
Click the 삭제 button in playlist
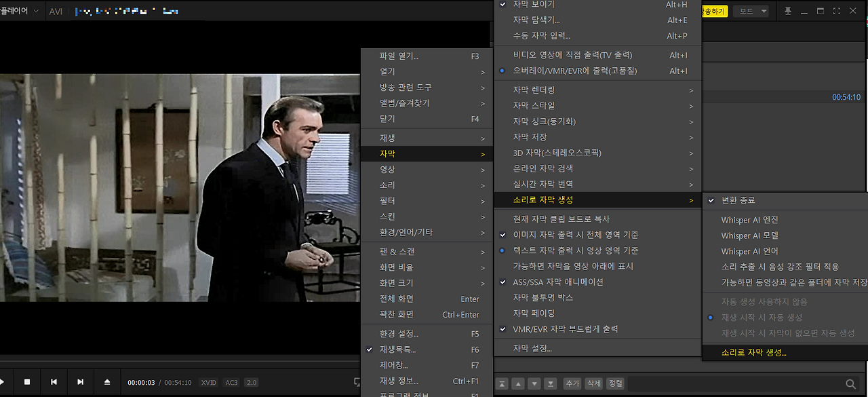click(594, 383)
